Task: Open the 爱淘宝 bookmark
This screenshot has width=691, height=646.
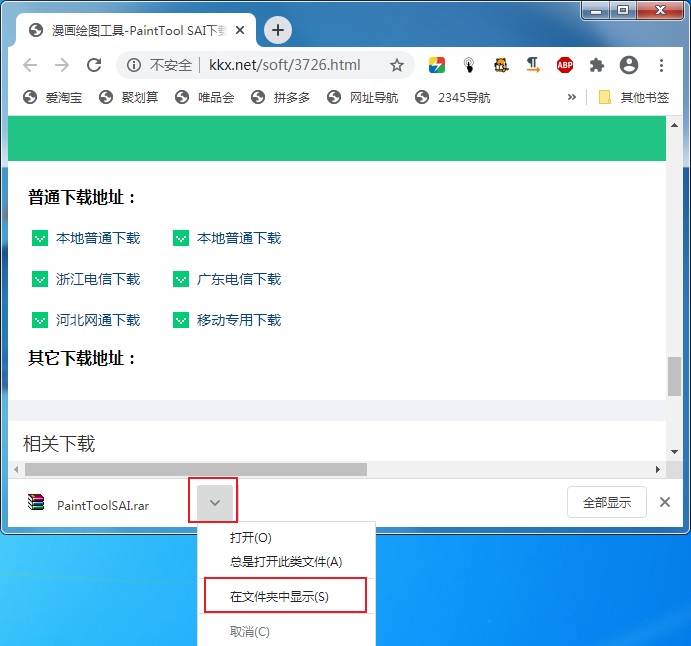Action: (52, 97)
